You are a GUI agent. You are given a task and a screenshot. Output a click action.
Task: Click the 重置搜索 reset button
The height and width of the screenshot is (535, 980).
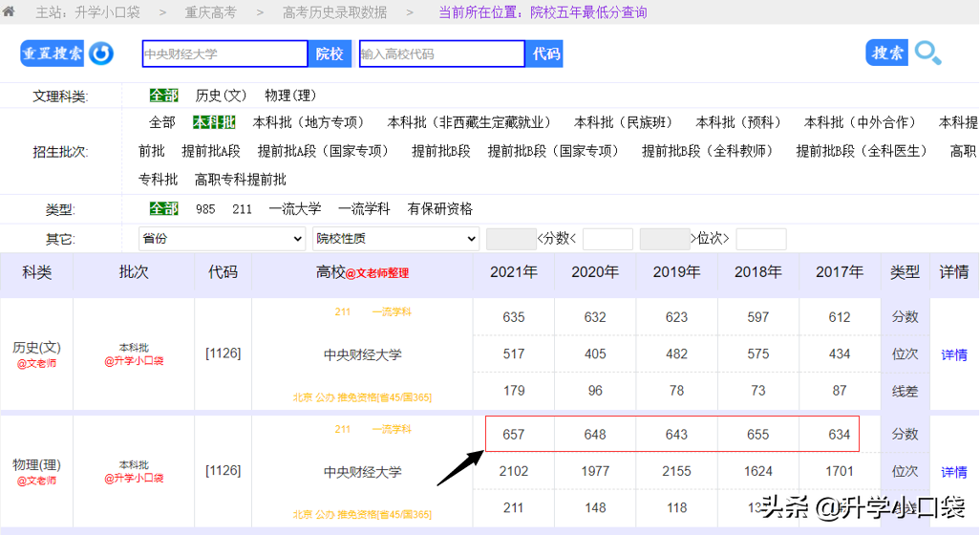point(52,53)
